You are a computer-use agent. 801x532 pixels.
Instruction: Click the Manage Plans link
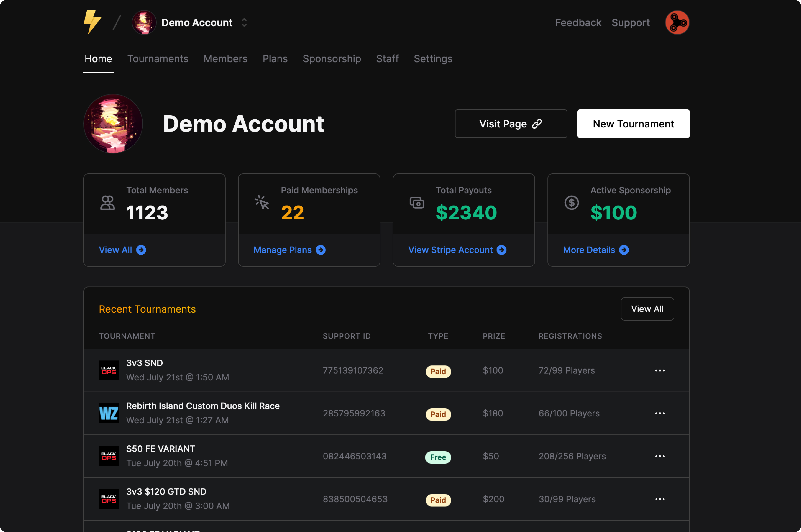tap(289, 250)
